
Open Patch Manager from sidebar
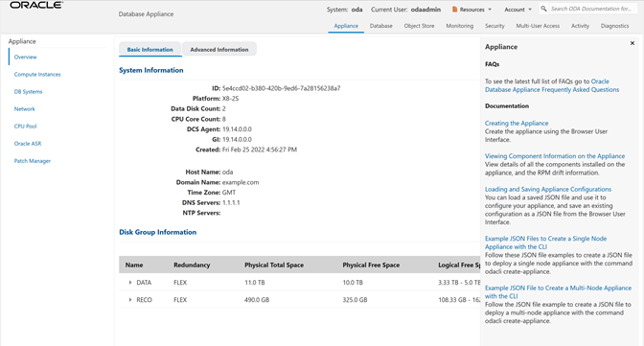33,161
